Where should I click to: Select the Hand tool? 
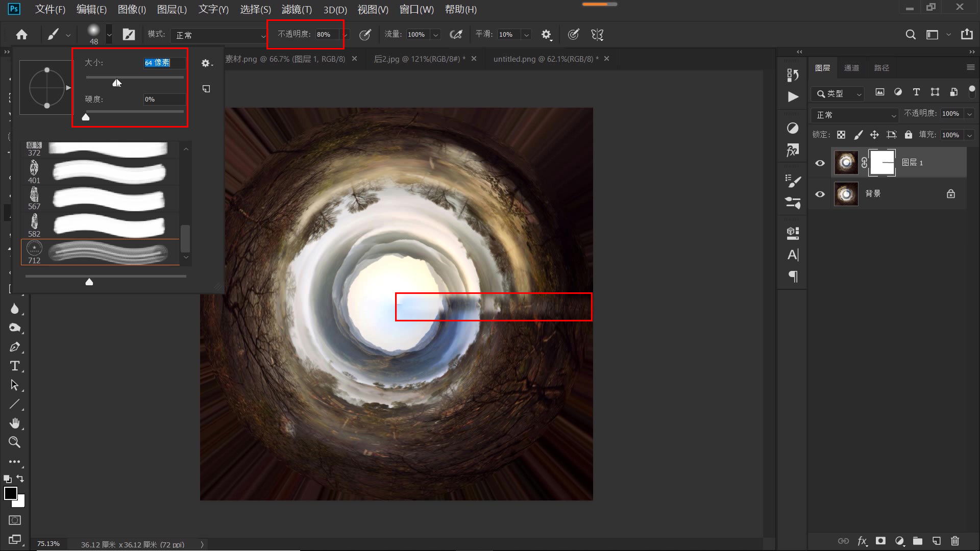15,423
